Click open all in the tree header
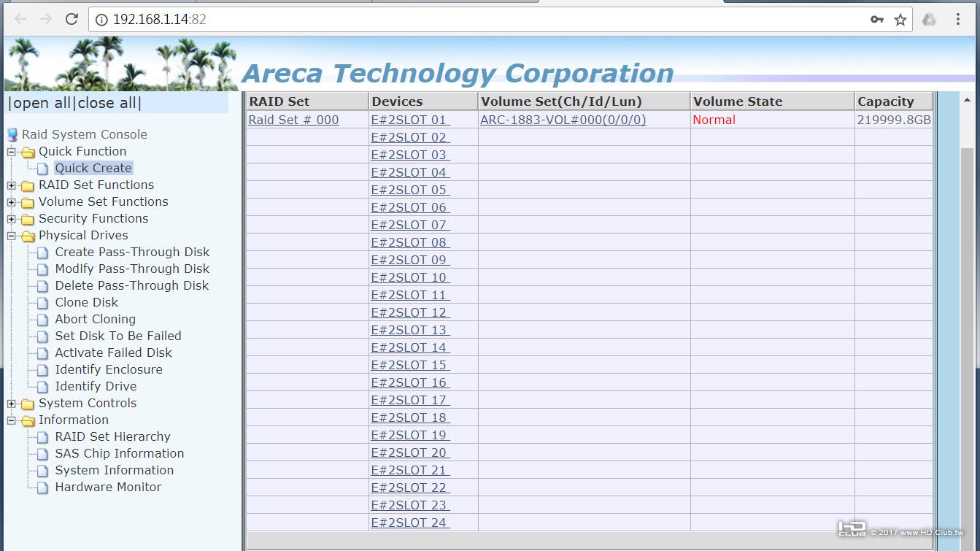 42,103
